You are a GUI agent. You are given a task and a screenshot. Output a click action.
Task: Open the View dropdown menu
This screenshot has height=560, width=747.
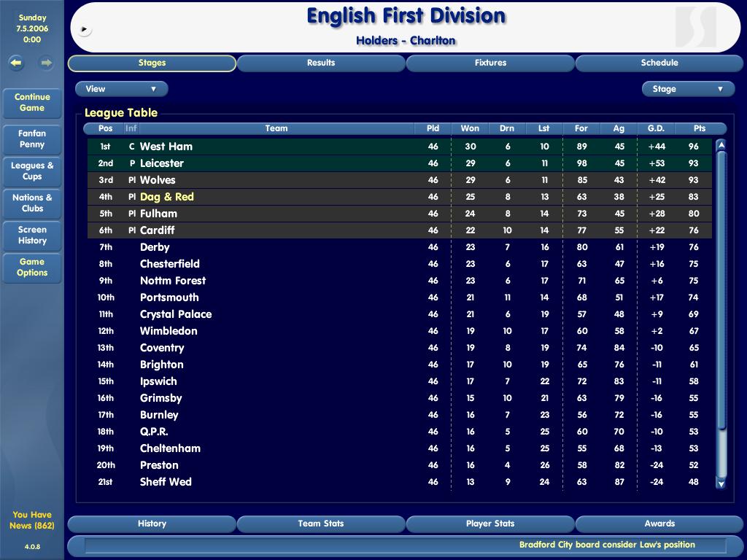121,89
